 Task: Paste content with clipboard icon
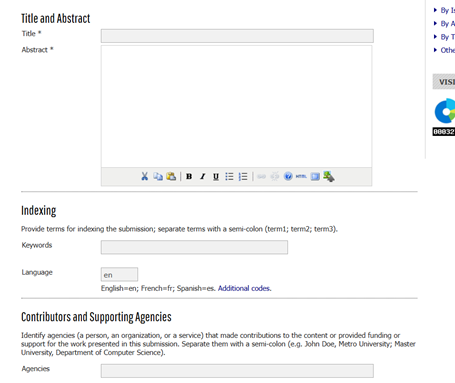coord(171,176)
